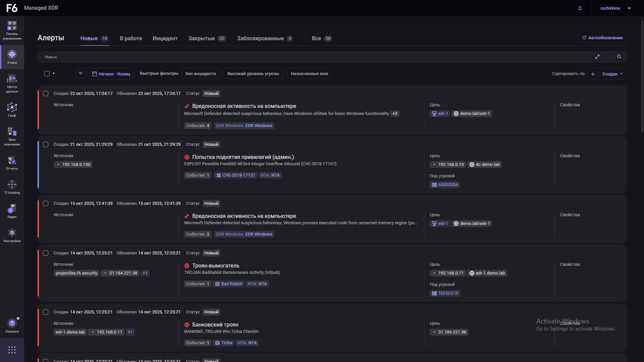This screenshot has height=362, width=644.
Task: Open TI Hunting in the sidebar
Action: [x=12, y=187]
